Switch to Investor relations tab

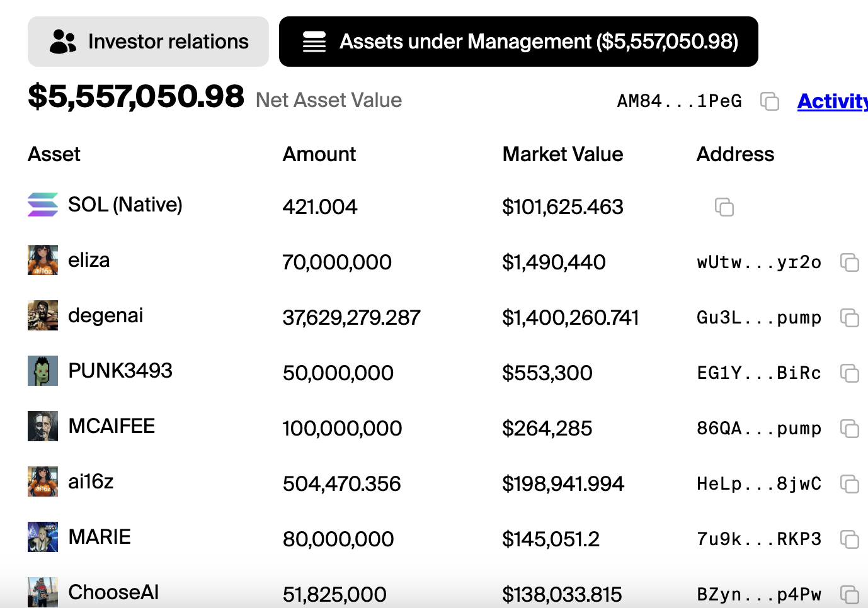click(x=148, y=42)
